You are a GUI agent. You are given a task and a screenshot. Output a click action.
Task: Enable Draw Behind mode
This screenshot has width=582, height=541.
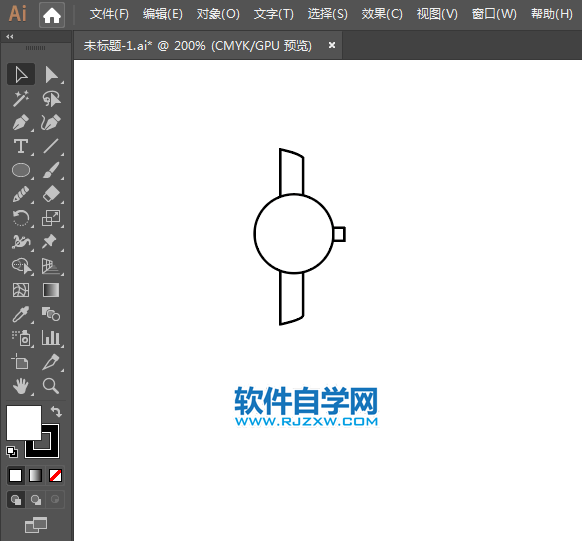coord(36,500)
